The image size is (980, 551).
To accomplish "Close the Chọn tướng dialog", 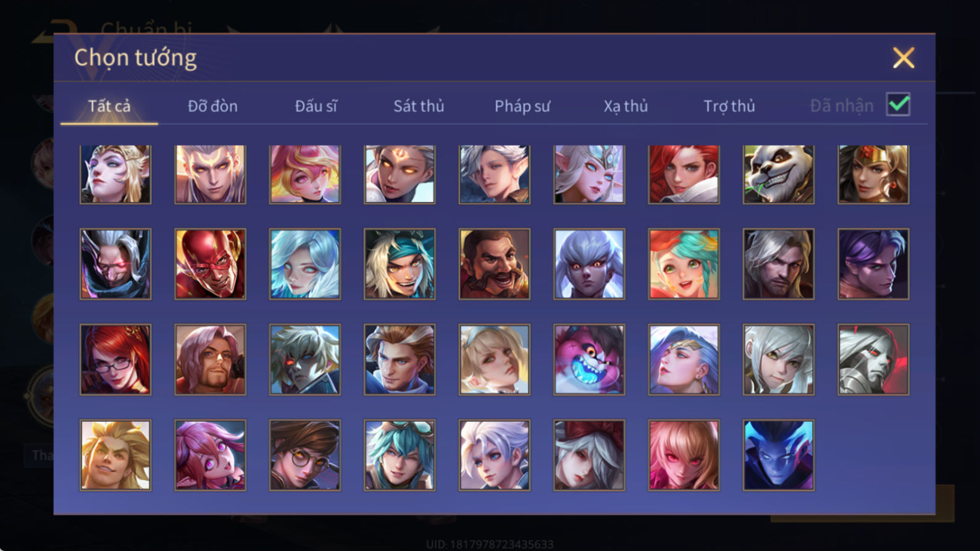I will 903,58.
